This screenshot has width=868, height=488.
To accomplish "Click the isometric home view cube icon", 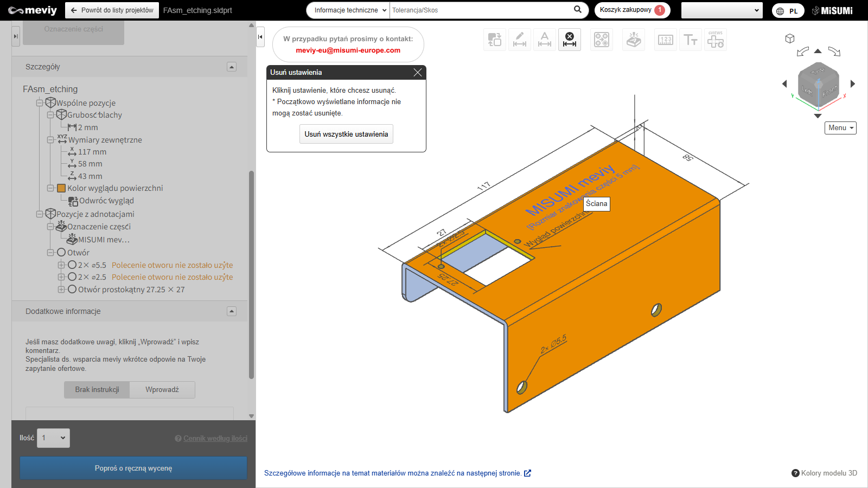I will tap(790, 38).
